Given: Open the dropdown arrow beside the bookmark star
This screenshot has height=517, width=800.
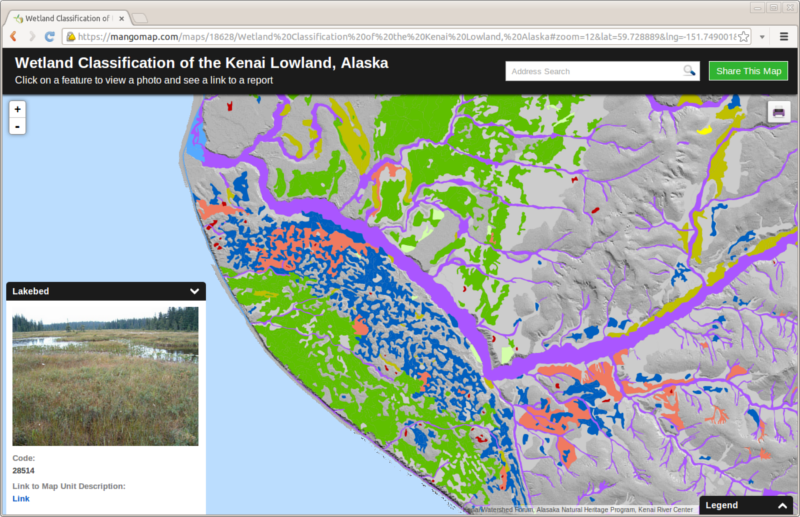Looking at the screenshot, I should coord(763,36).
